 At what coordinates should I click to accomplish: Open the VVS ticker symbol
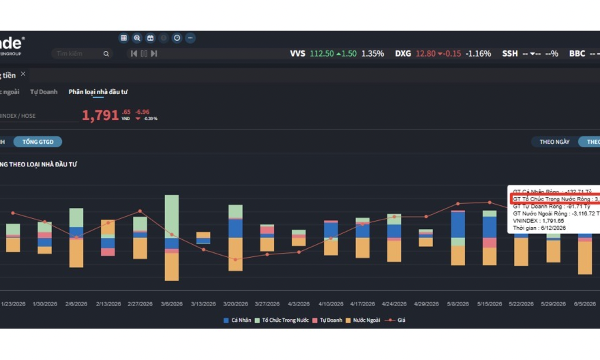pos(297,54)
